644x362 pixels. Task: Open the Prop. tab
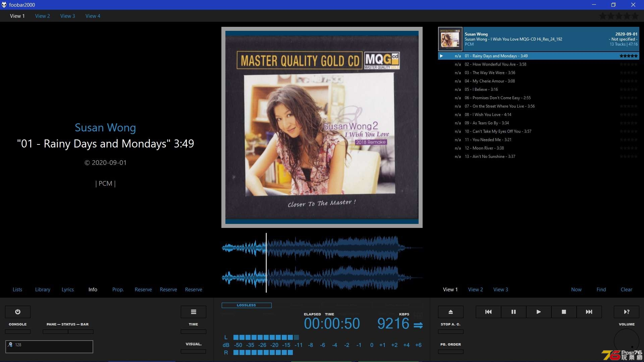pos(118,290)
